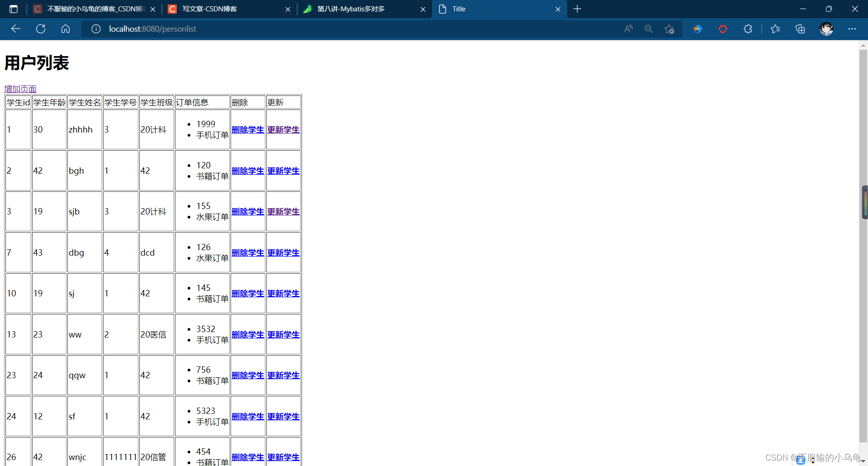
Task: Select the Title tab
Action: 500,9
